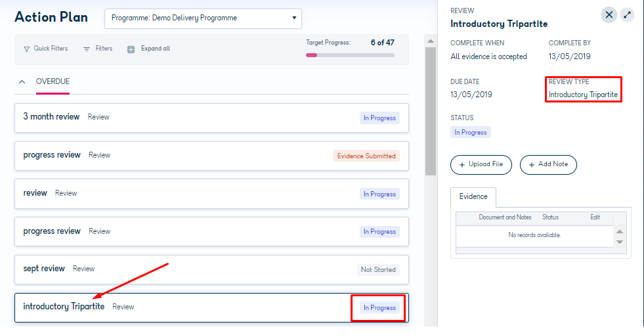Click the programme dropdown arrow
Screen dimensions: 644x335
coord(294,18)
